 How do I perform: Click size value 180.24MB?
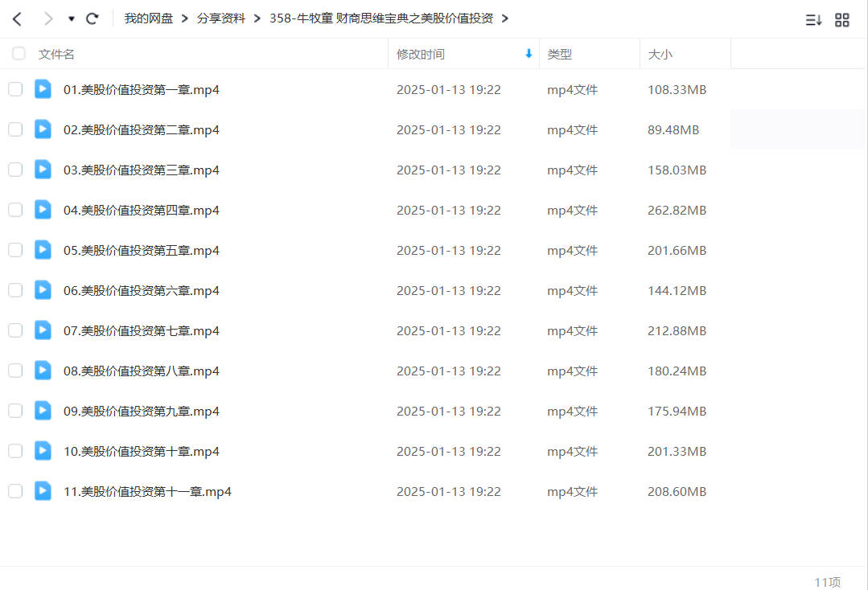(677, 371)
